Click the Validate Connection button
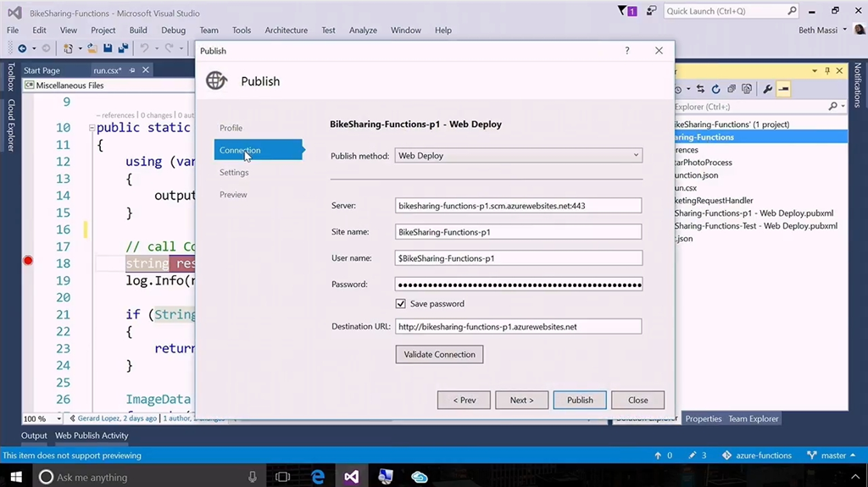 point(439,354)
